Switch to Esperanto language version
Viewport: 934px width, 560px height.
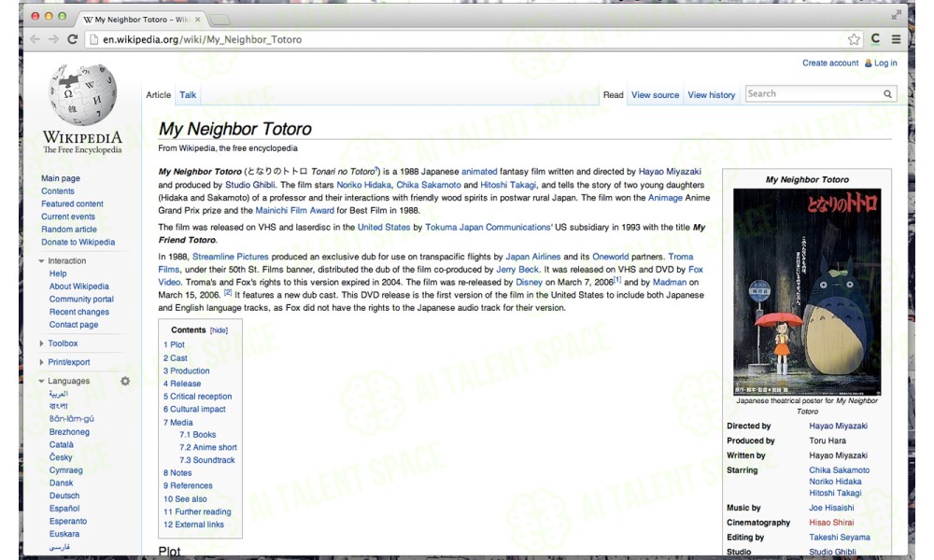(68, 522)
